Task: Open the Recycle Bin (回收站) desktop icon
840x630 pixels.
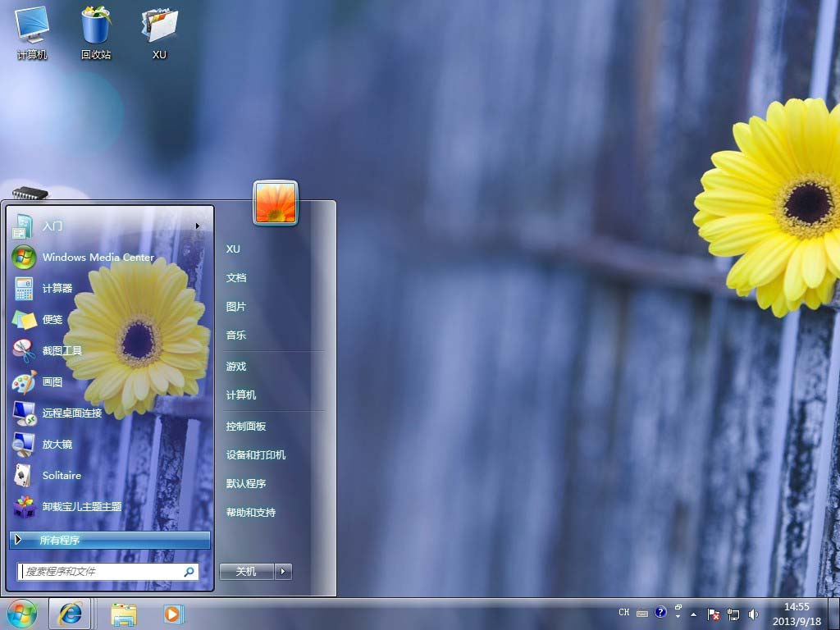Action: click(96, 33)
